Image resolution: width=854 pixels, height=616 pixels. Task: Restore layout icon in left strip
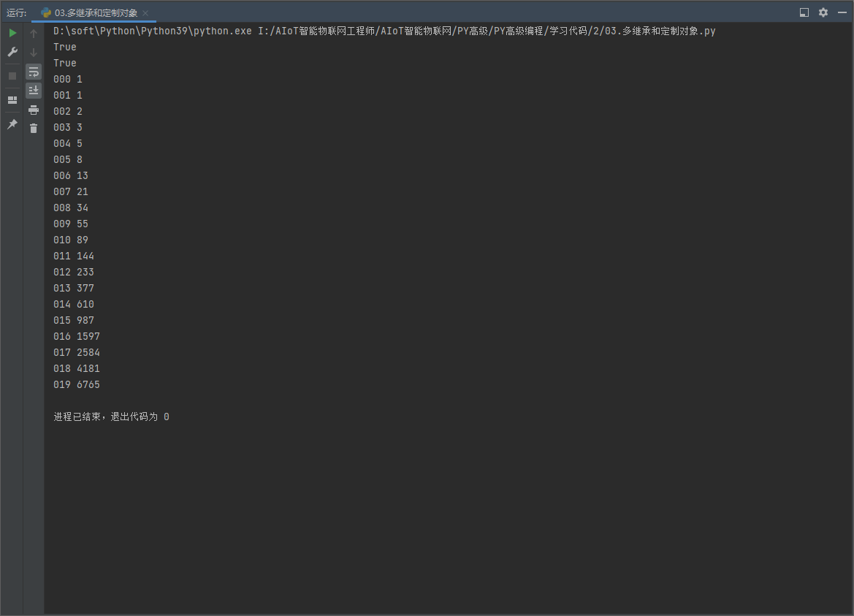12,100
